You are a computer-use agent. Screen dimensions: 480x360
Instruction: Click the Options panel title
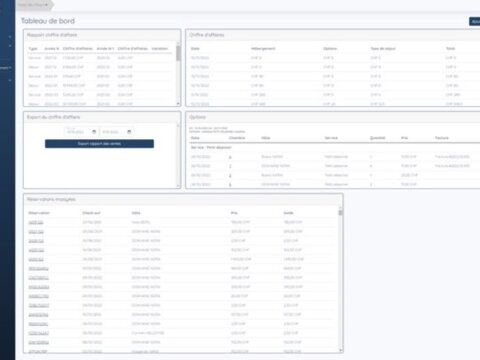pyautogui.click(x=198, y=117)
